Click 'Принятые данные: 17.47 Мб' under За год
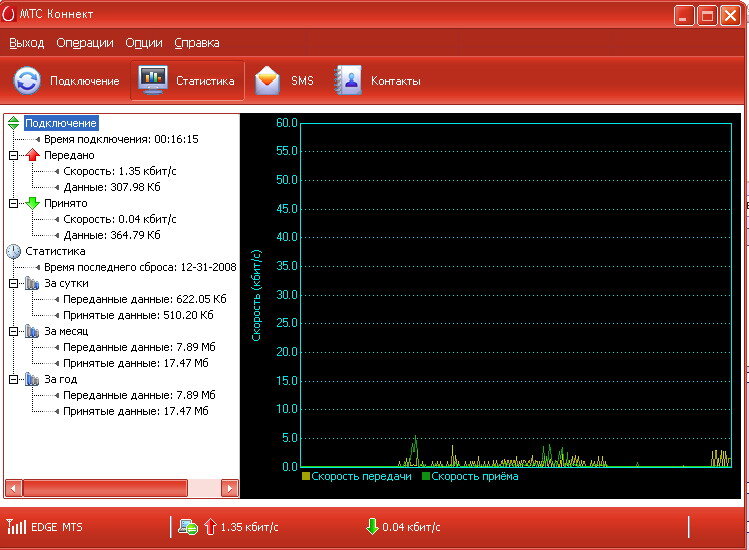 [x=136, y=411]
